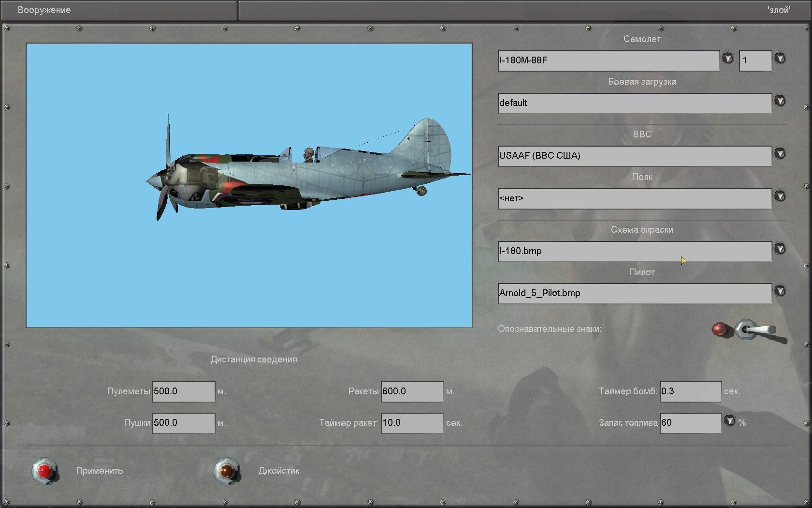Click the Применить label
This screenshot has height=508, width=812.
(100, 471)
